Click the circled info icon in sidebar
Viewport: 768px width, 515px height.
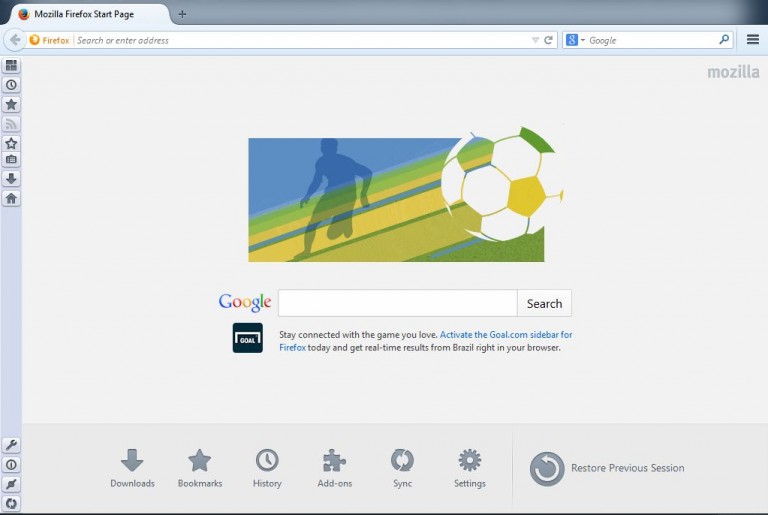point(11,465)
